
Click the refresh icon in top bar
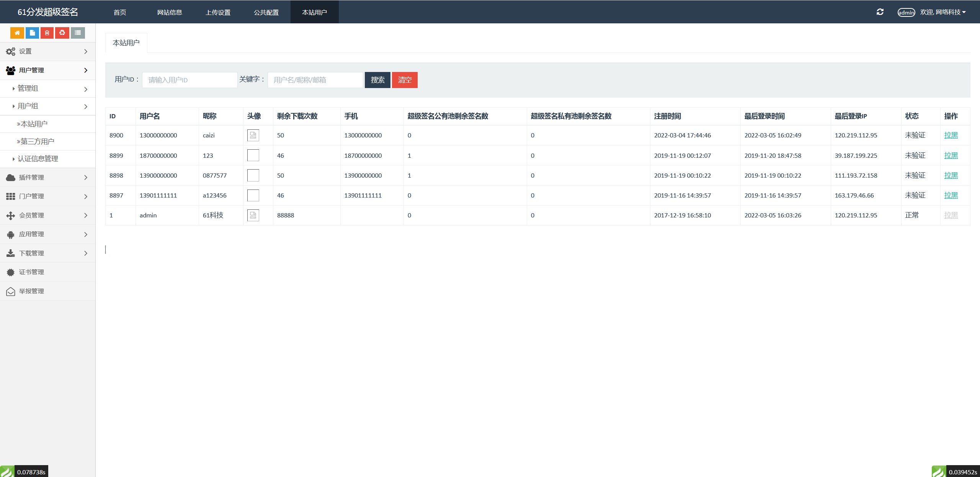tap(880, 12)
